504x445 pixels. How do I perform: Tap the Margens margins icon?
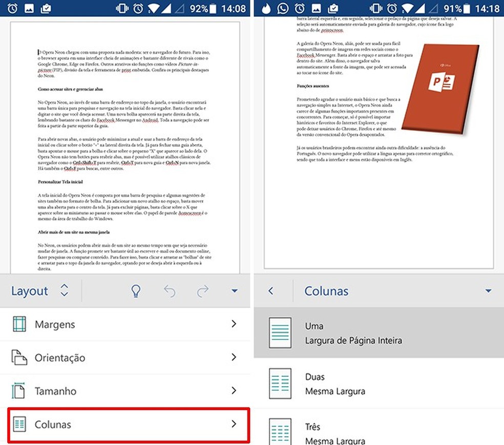tap(18, 324)
